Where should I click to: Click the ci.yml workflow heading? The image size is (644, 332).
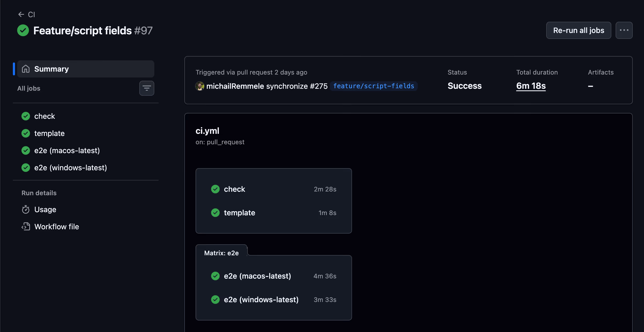click(207, 131)
